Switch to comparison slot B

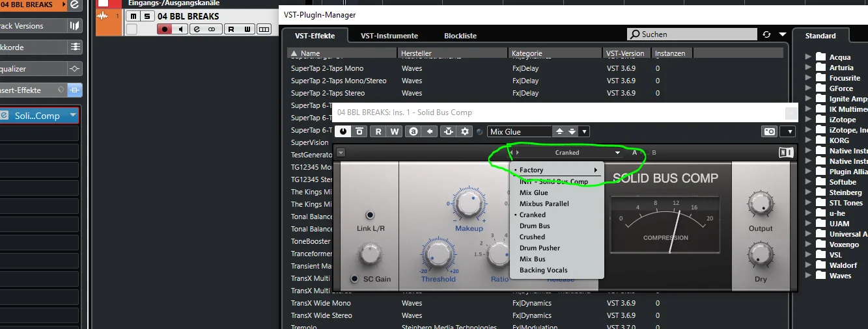[654, 153]
